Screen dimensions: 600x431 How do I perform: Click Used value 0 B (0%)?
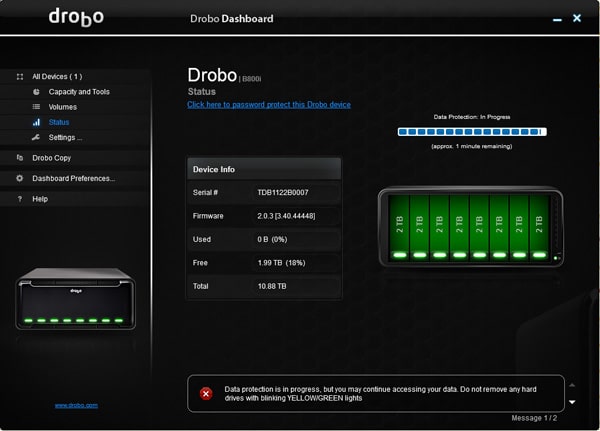tap(272, 239)
